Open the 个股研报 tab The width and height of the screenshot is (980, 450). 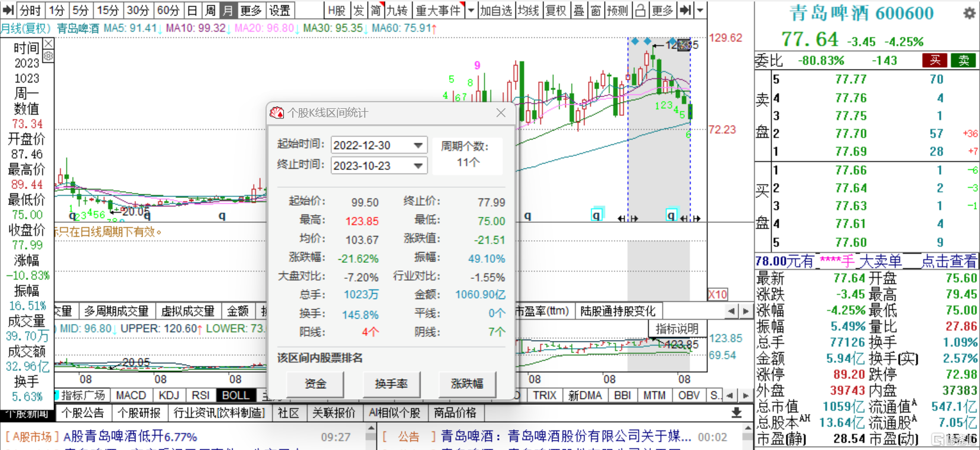139,413
